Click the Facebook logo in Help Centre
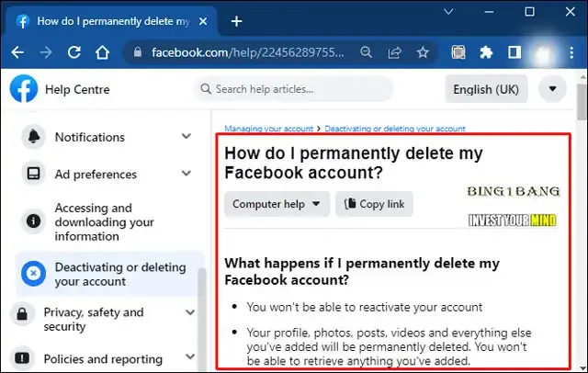588x373 pixels. [24, 89]
